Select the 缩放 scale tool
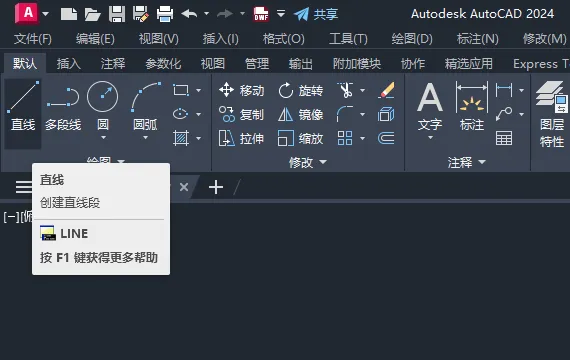570x360 pixels. click(300, 139)
